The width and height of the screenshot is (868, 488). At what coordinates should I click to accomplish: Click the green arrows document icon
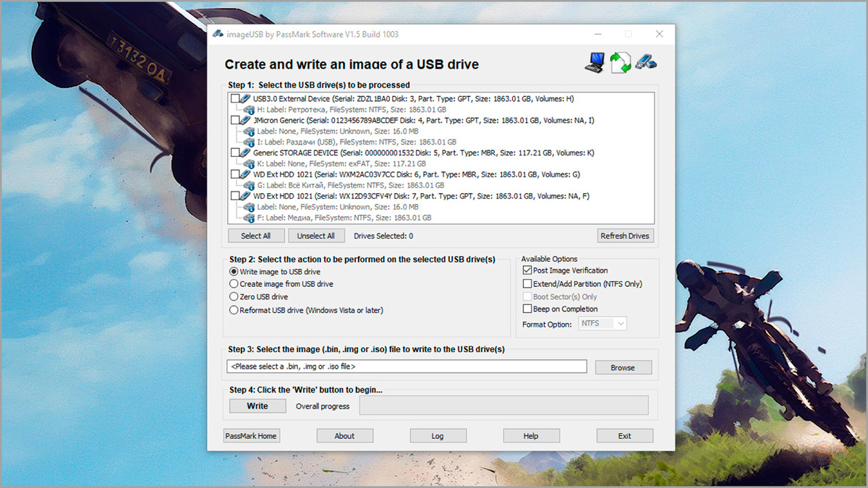tap(620, 62)
